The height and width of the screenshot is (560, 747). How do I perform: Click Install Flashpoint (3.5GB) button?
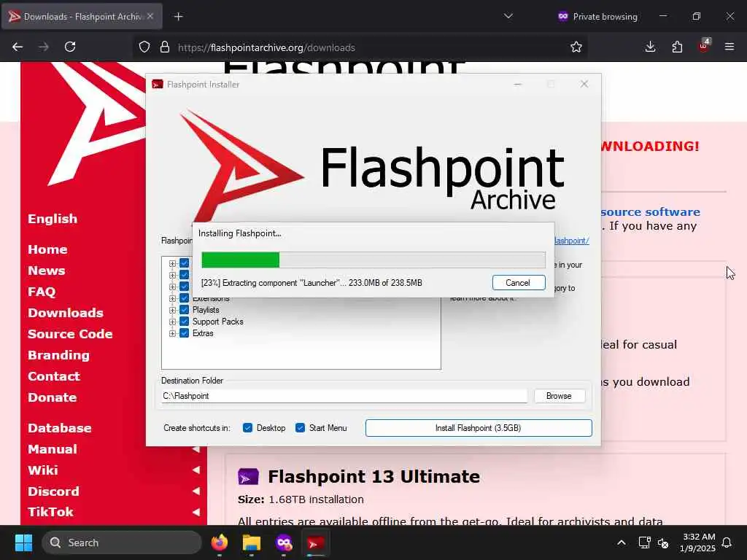pyautogui.click(x=479, y=428)
